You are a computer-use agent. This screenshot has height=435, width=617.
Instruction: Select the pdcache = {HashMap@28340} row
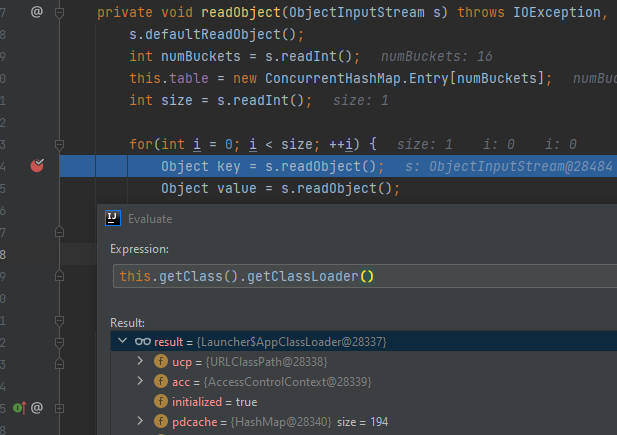pyautogui.click(x=364, y=422)
